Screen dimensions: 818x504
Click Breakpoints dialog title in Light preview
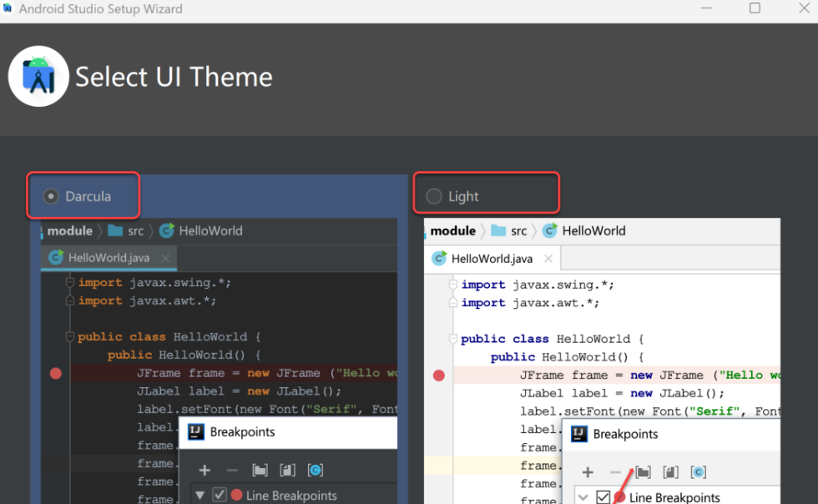[x=625, y=434]
